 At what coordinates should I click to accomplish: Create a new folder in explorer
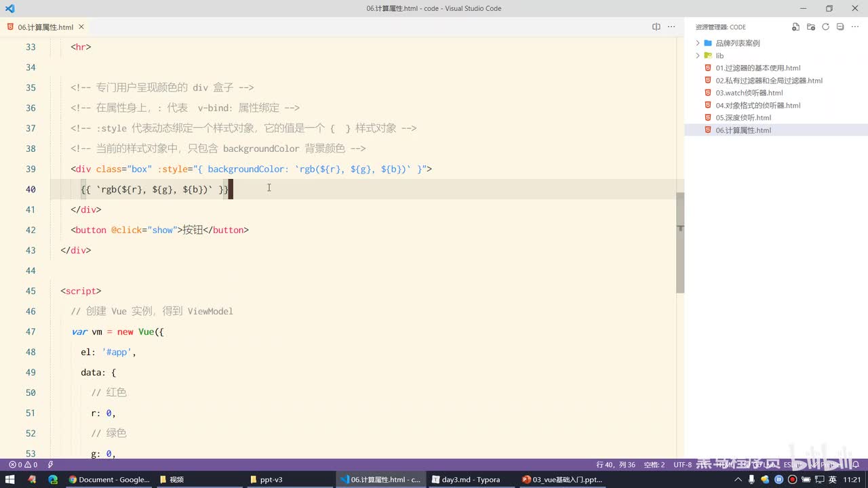pyautogui.click(x=811, y=27)
